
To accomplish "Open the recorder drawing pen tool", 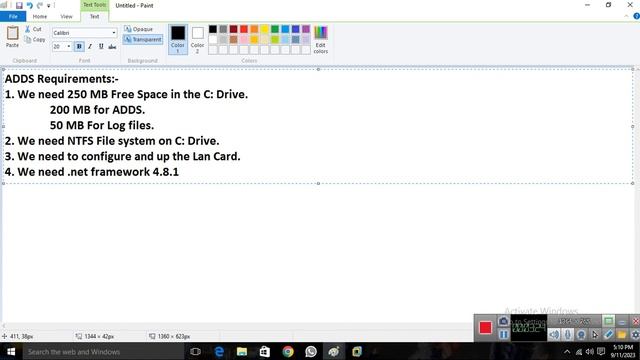I will [608, 335].
